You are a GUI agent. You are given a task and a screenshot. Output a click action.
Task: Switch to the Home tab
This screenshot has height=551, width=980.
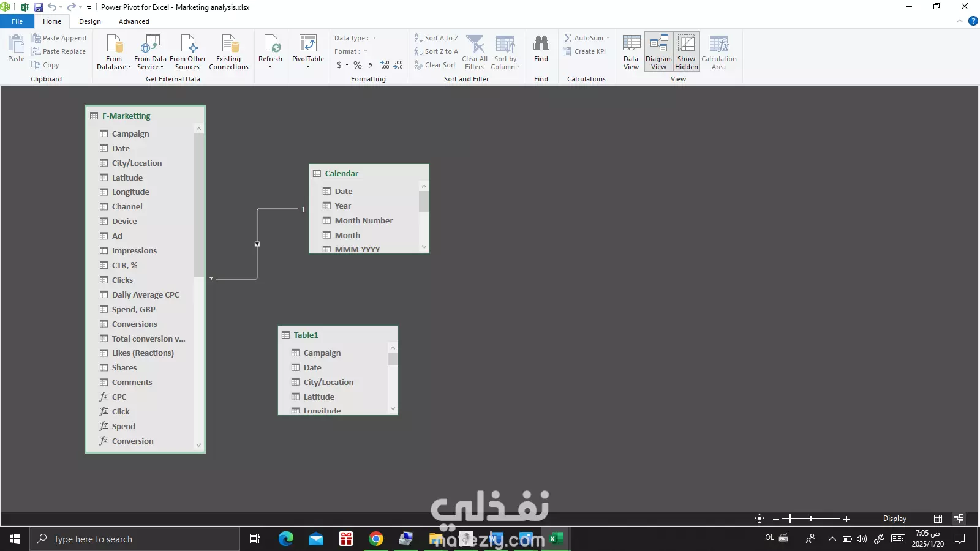[x=52, y=21]
